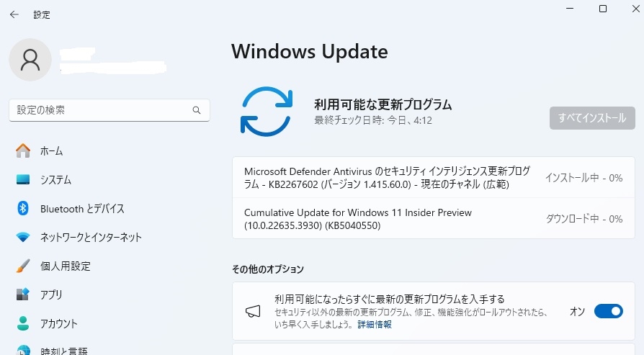Select the Cumulative Update KB5040550 entry
This screenshot has height=355, width=644.
[x=434, y=218]
